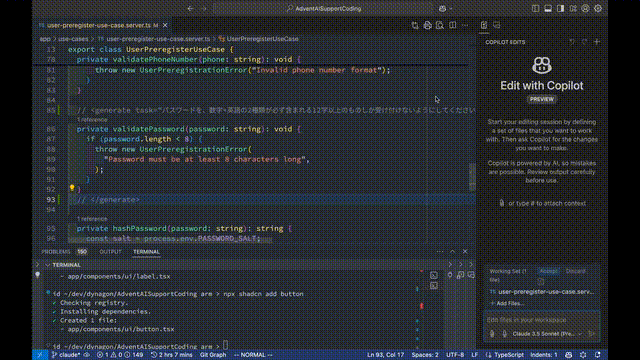The image size is (640, 360).
Task: Select the second terminal instance icon
Action: [x=434, y=286]
